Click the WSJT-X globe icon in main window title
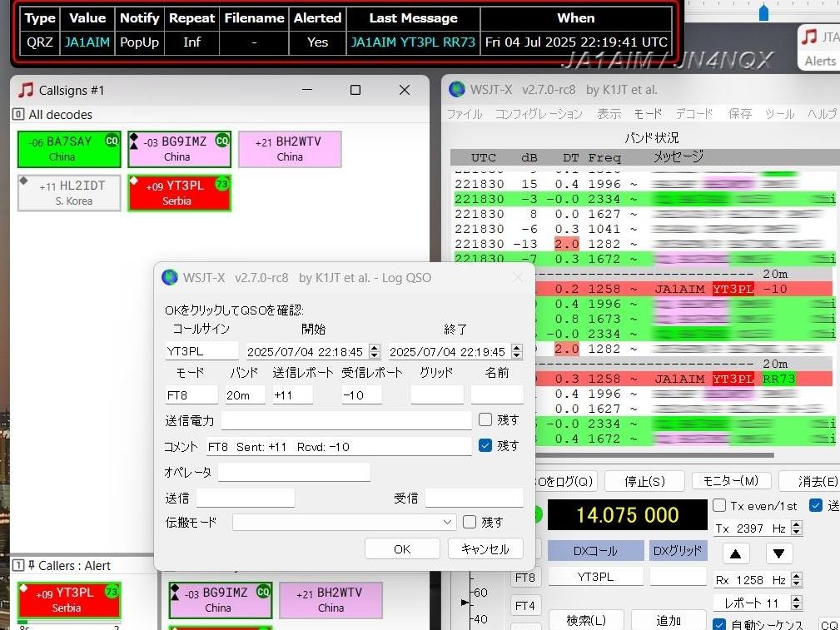The image size is (840, 630). (457, 90)
